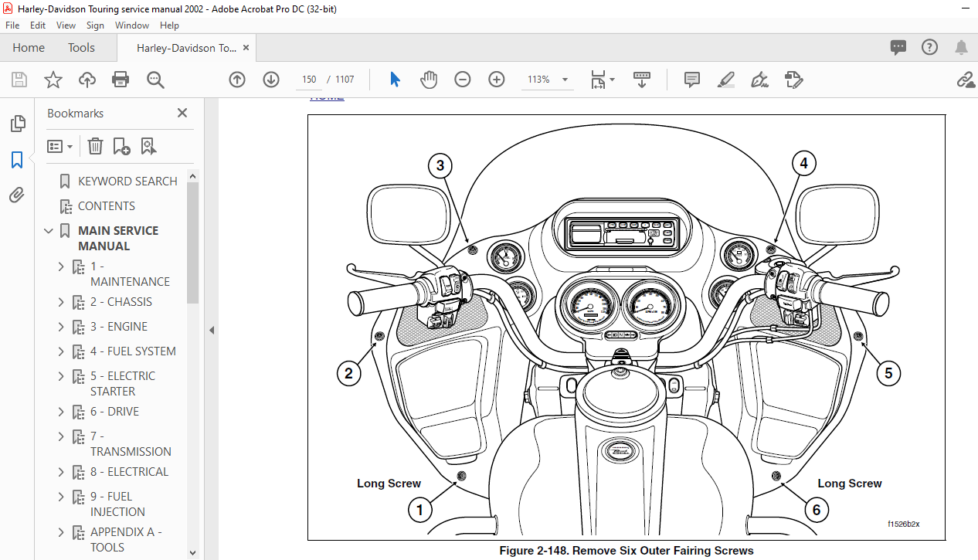Add a sticky note comment

[x=691, y=80]
